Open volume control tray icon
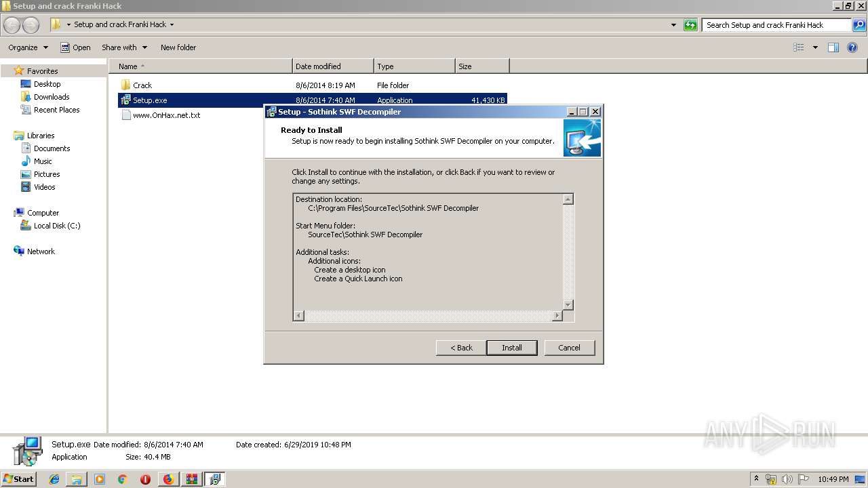This screenshot has height=488, width=868. tap(787, 479)
